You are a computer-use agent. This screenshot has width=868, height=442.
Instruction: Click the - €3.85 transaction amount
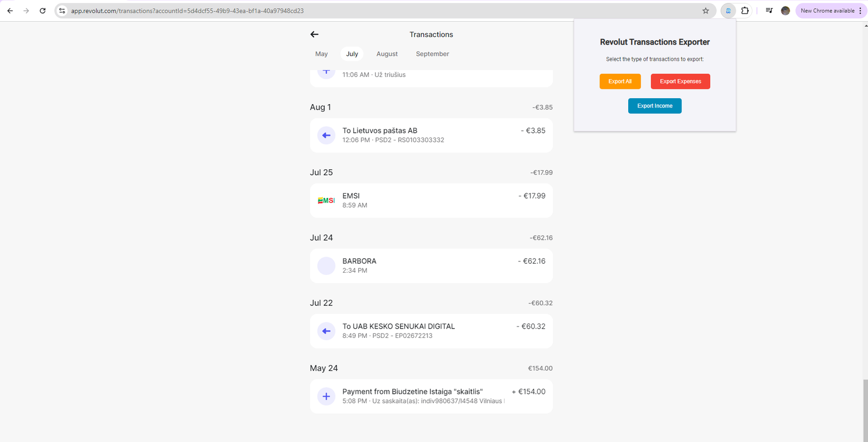click(x=533, y=131)
